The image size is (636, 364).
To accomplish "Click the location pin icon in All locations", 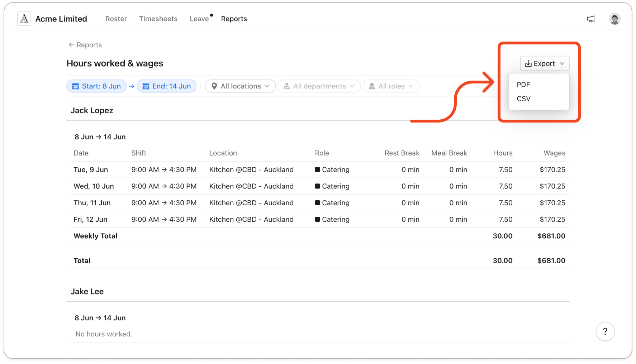I will pyautogui.click(x=214, y=86).
